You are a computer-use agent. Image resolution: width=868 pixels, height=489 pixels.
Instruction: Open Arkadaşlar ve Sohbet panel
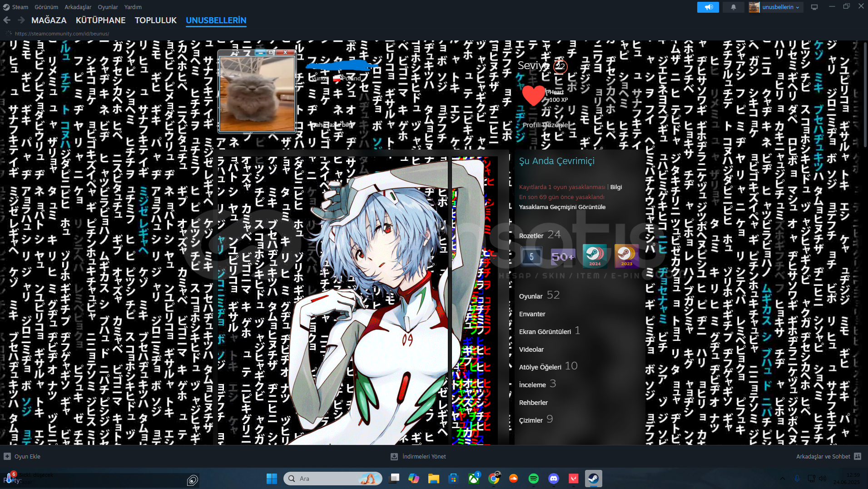[x=828, y=456]
